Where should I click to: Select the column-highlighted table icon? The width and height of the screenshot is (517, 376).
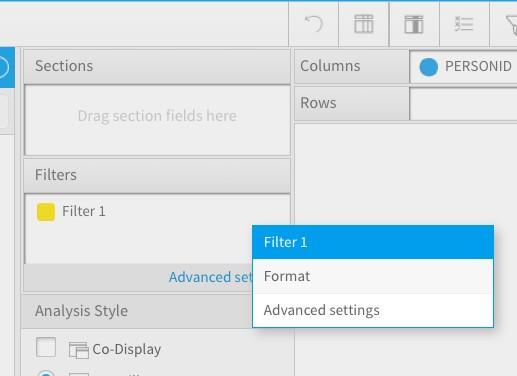click(x=414, y=24)
